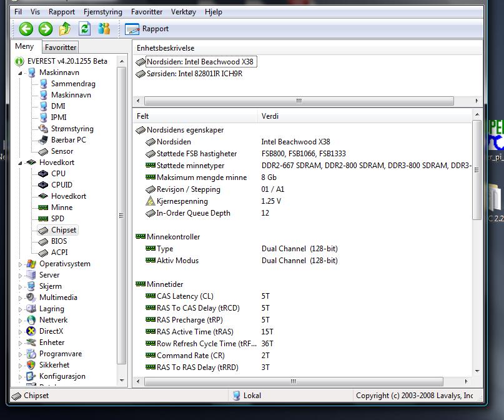Expand the Programvare tree node
Screen dimensions: 504x420
click(x=20, y=354)
